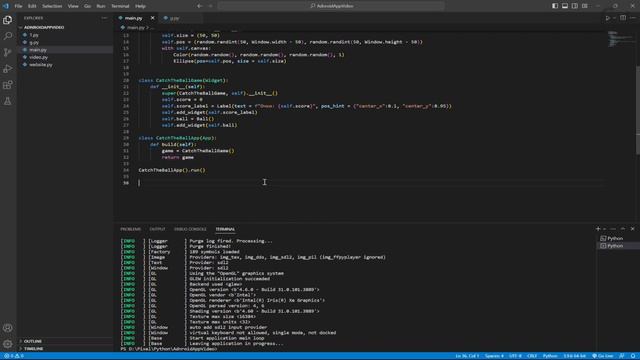
Task: Split the editor to the right
Action: pyautogui.click(x=623, y=18)
